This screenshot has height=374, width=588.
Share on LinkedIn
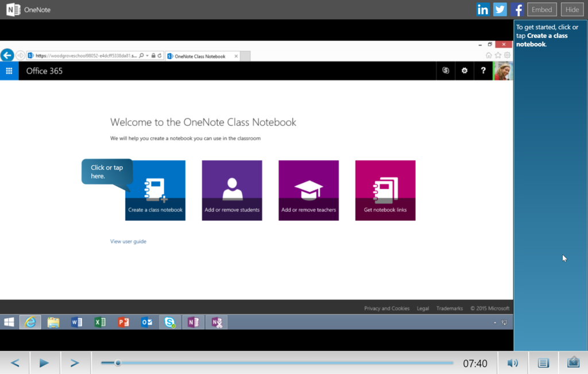click(x=482, y=9)
